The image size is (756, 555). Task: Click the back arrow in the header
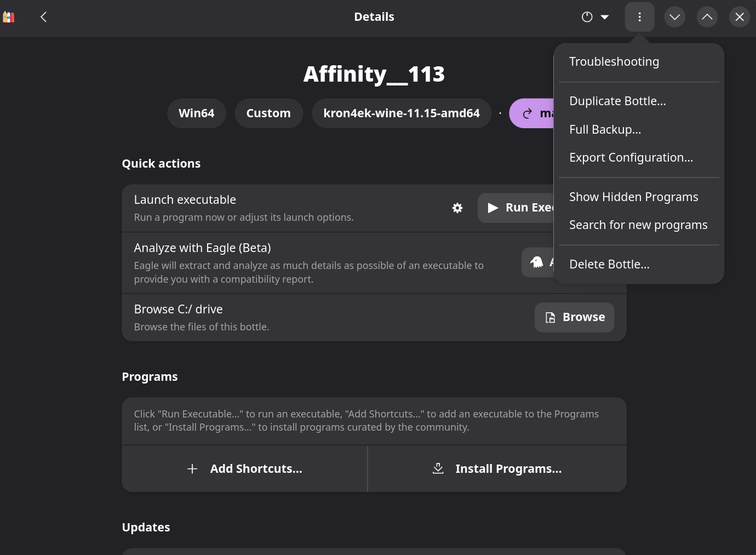44,17
